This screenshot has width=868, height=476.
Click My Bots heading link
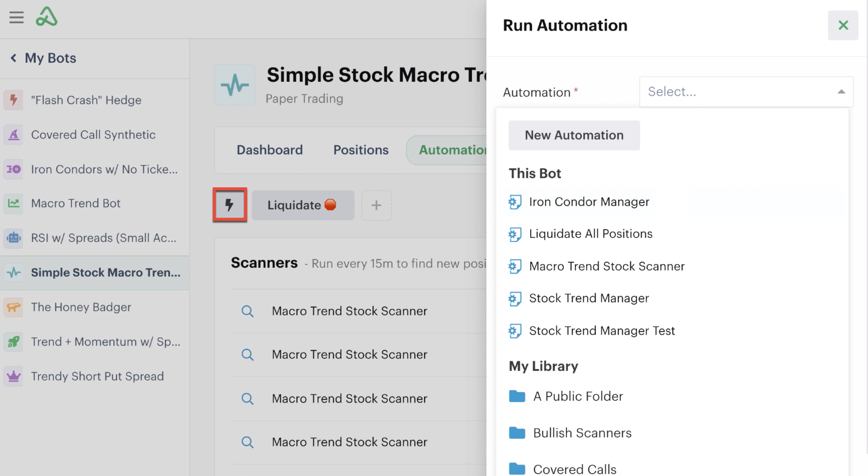pos(51,58)
